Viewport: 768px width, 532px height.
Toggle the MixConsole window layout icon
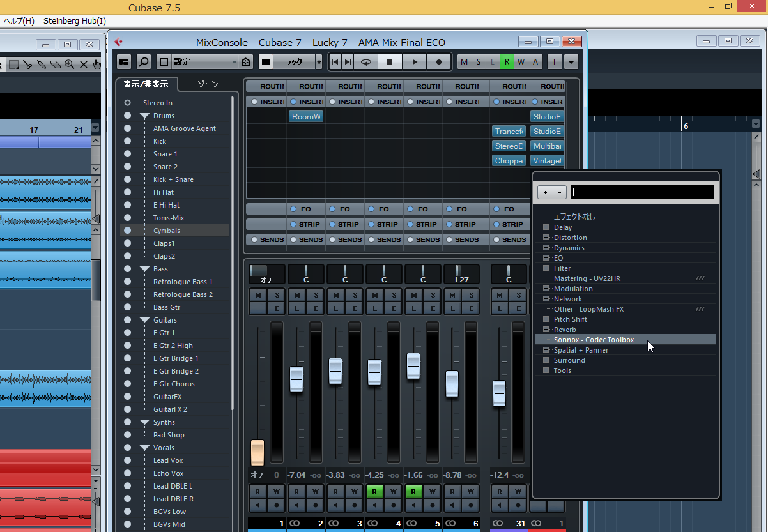coord(124,62)
